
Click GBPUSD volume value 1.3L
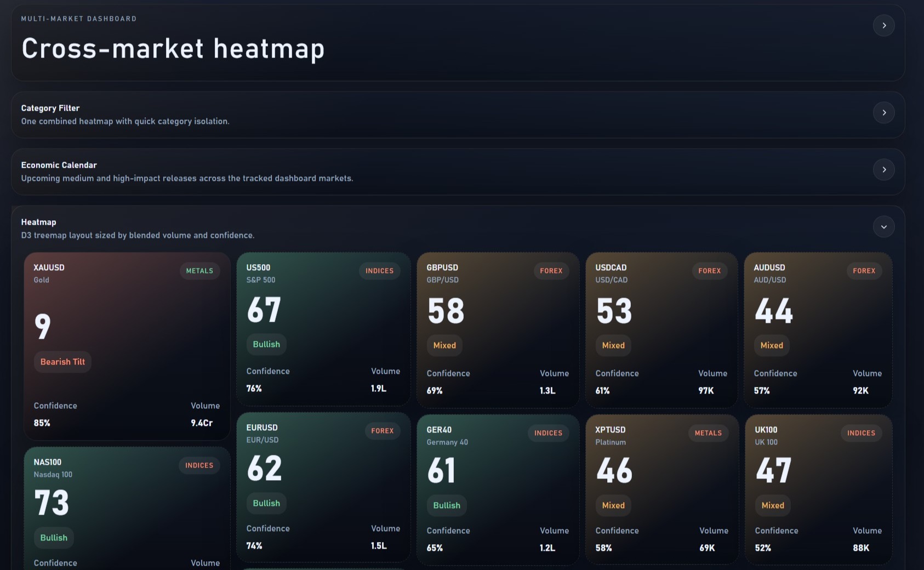547,390
